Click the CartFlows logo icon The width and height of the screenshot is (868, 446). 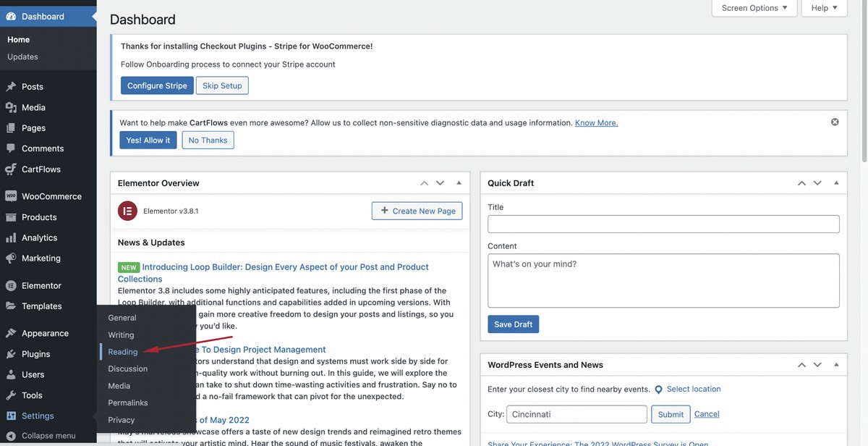point(11,169)
